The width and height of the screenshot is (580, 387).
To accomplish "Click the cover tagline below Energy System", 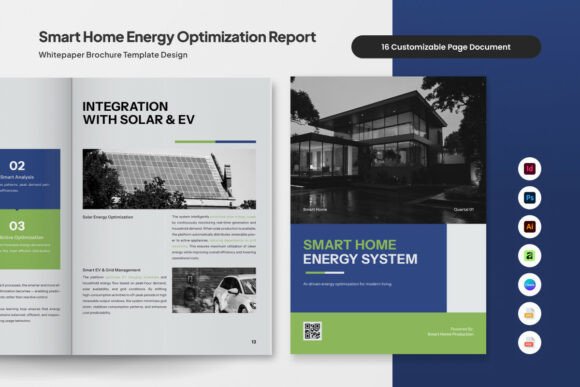I will tap(347, 284).
